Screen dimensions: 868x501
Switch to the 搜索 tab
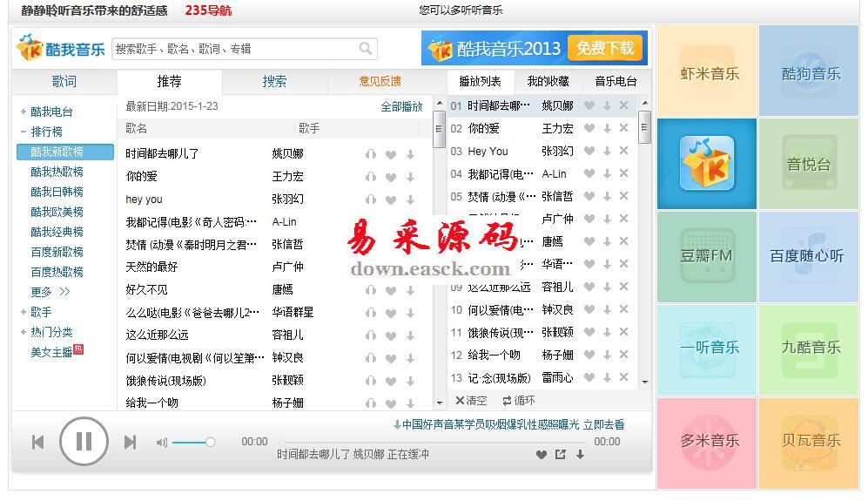pyautogui.click(x=274, y=81)
